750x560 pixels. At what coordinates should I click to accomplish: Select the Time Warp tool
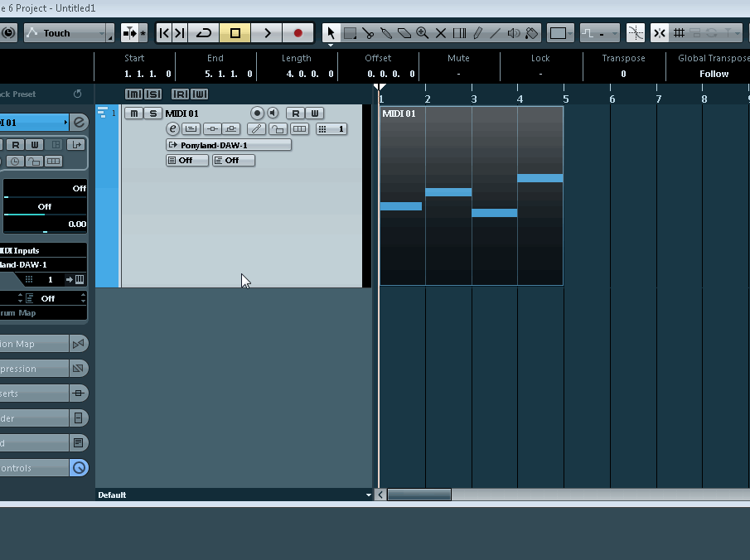[459, 33]
